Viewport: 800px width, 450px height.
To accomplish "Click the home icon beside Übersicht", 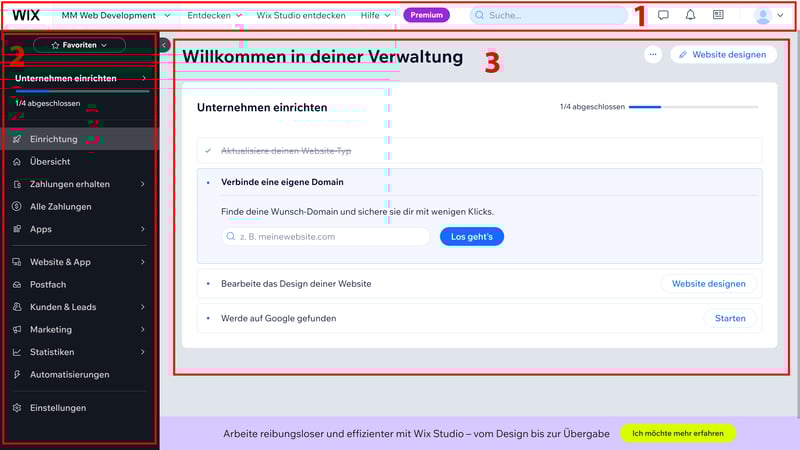I will pyautogui.click(x=17, y=161).
